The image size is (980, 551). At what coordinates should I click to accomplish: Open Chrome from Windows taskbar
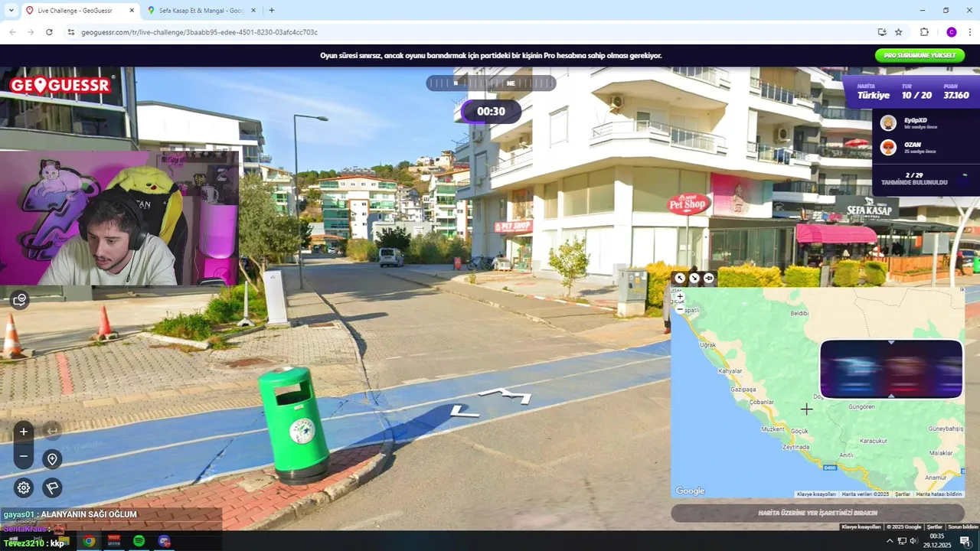[x=89, y=541]
